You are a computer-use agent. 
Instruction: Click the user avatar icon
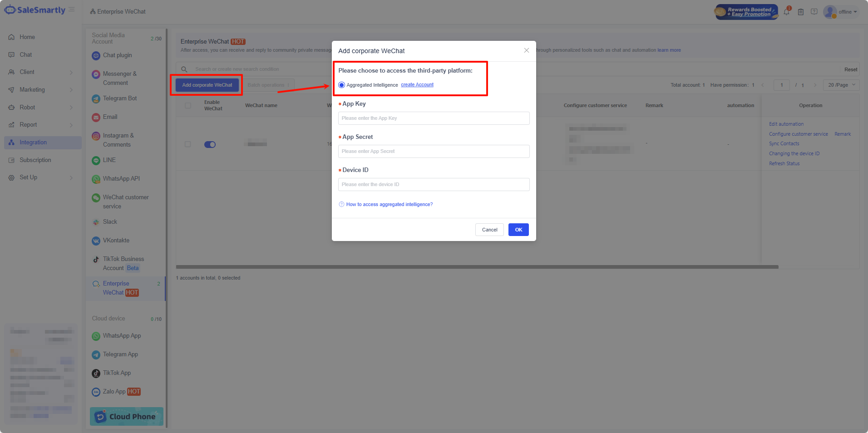(830, 12)
